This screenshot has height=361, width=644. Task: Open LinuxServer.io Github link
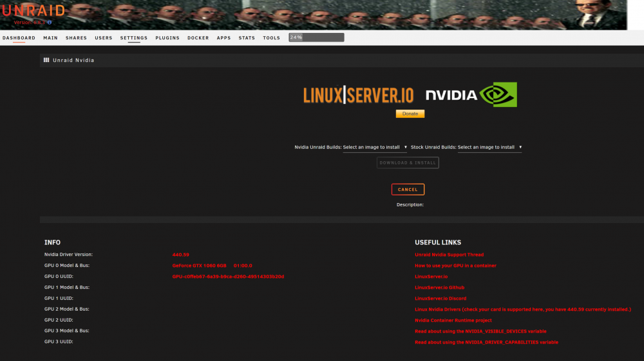(439, 288)
